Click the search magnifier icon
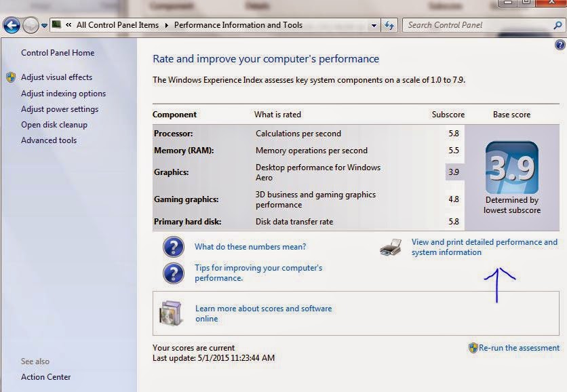567x392 pixels. click(558, 25)
